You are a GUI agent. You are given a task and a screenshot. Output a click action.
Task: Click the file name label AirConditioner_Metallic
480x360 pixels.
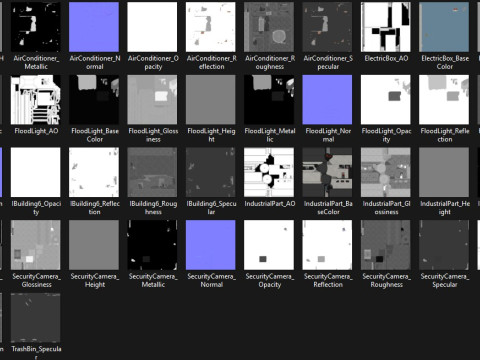36,62
